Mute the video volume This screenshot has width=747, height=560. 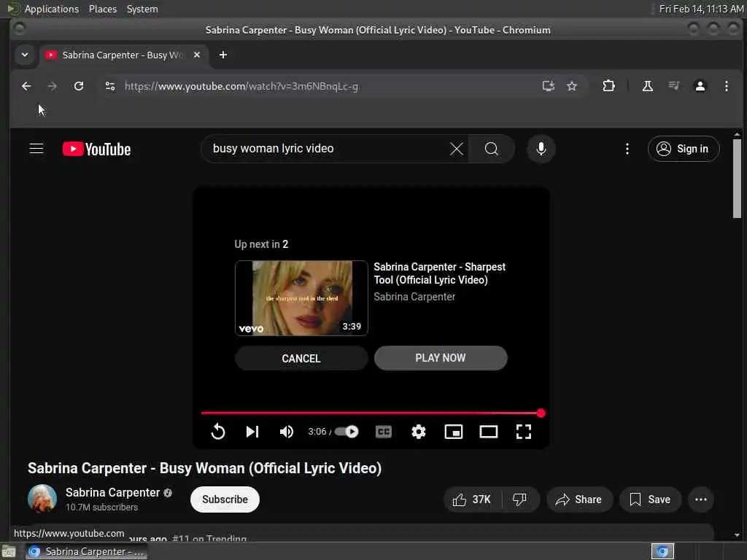point(286,432)
